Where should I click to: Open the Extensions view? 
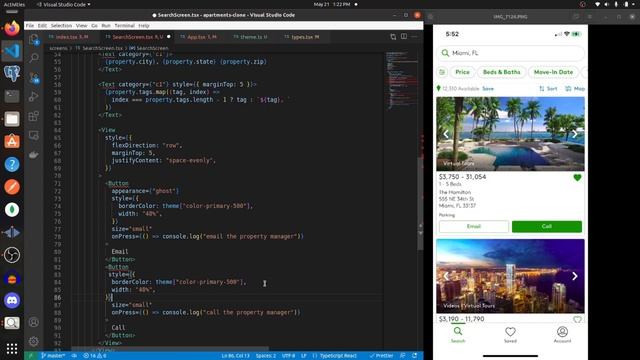34,116
